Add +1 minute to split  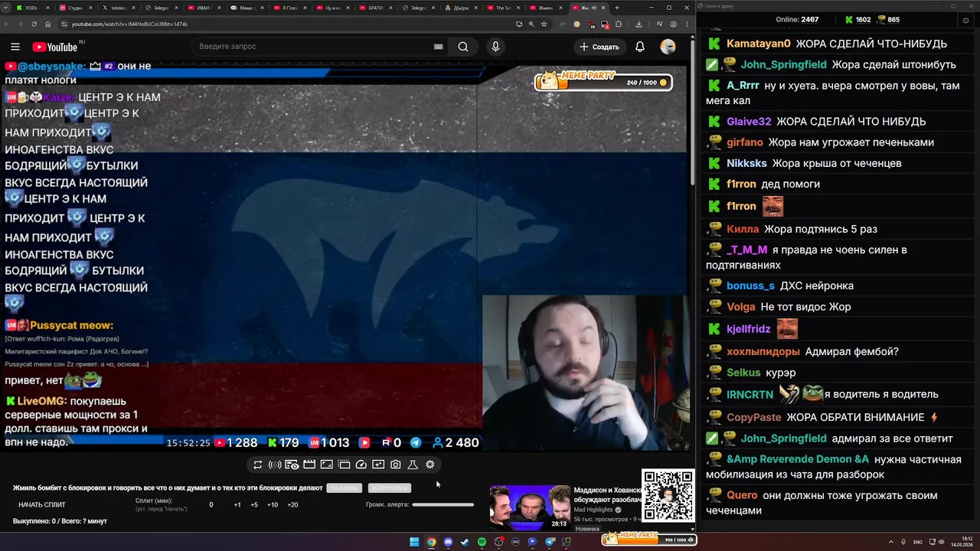(x=237, y=504)
